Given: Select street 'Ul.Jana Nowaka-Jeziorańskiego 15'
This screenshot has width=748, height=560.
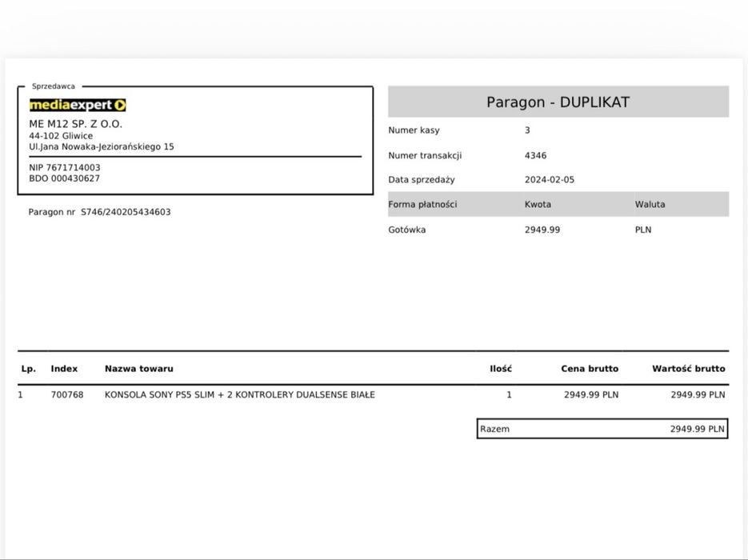Looking at the screenshot, I should 101,147.
